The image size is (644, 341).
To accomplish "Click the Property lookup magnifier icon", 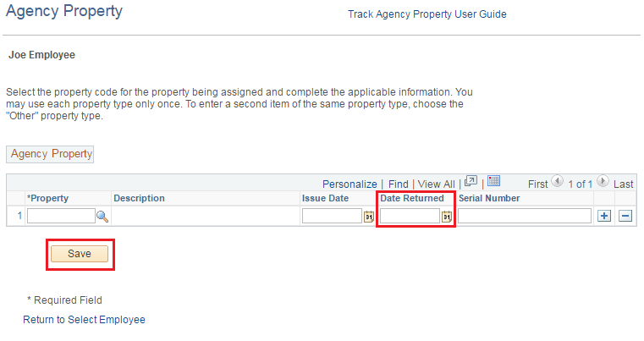I will [x=102, y=217].
